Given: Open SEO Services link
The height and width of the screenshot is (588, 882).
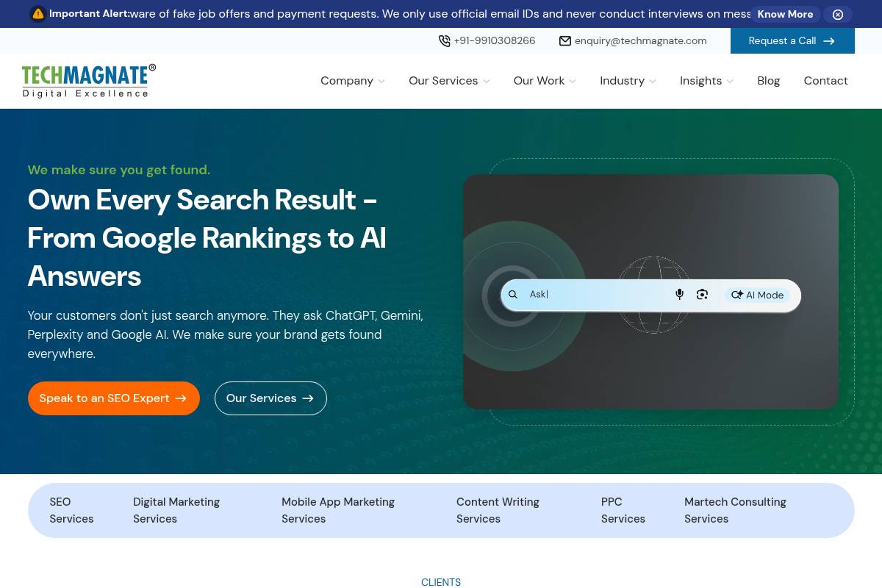Looking at the screenshot, I should [x=71, y=510].
